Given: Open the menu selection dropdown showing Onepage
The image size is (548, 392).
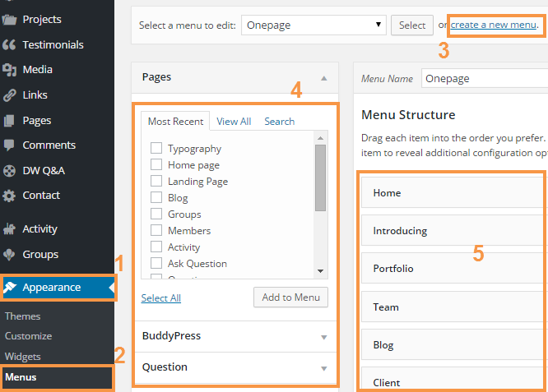Looking at the screenshot, I should (313, 25).
